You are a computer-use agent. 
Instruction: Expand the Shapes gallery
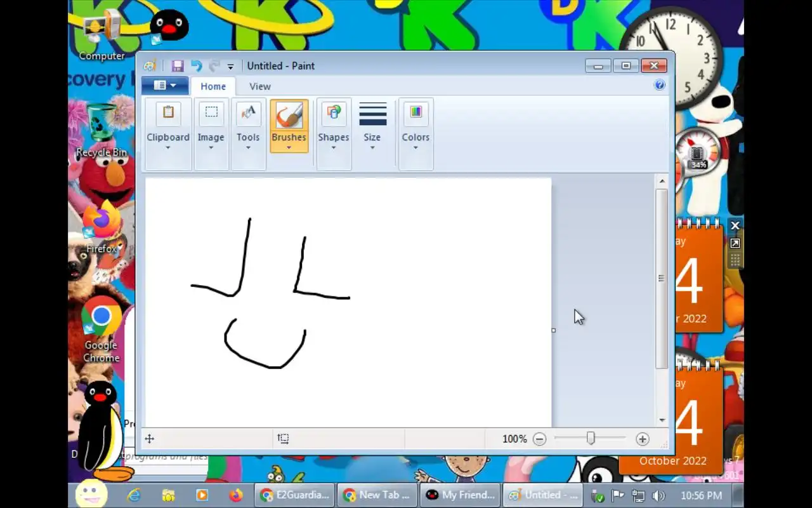[x=334, y=134]
